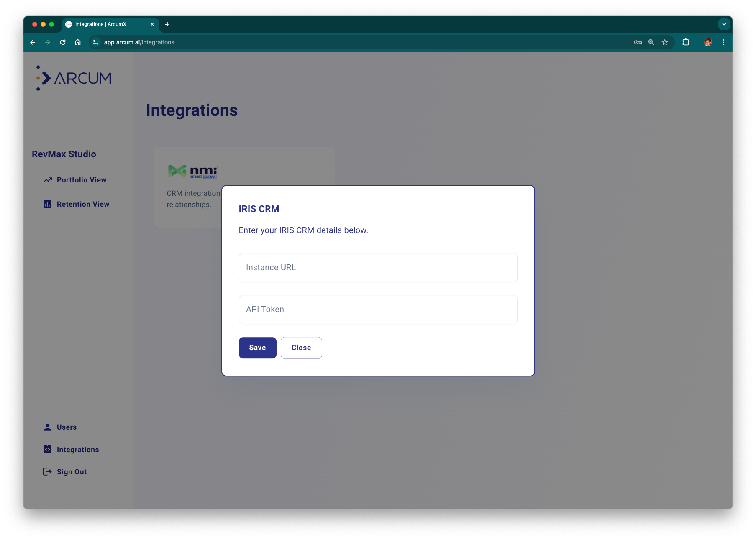Image resolution: width=756 pixels, height=540 pixels.
Task: Go forward in browser history
Action: pyautogui.click(x=48, y=42)
